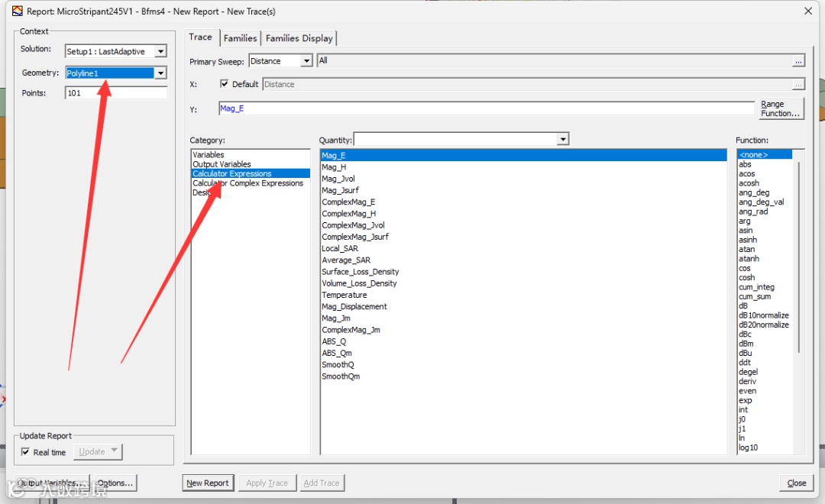This screenshot has width=825, height=504.
Task: Select SmoothQ quantity
Action: pos(338,364)
